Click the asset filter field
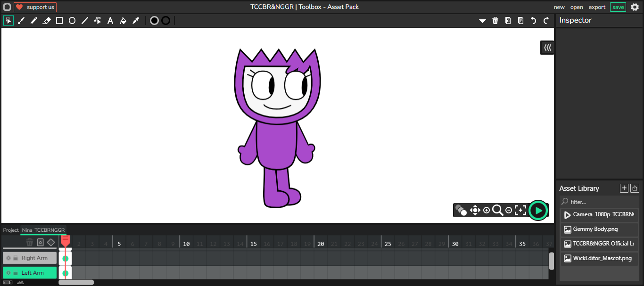Screen dimensions: 644x286 click(x=599, y=202)
